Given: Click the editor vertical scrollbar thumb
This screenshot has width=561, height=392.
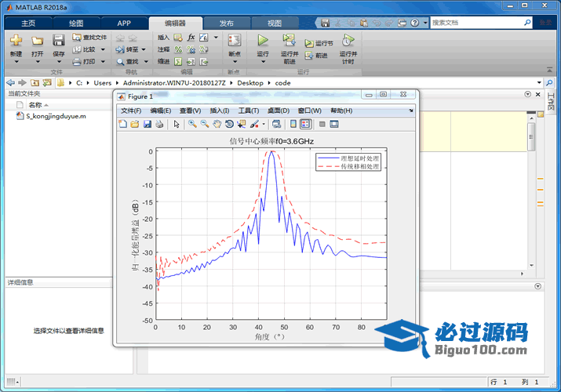Looking at the screenshot, I should 531,137.
